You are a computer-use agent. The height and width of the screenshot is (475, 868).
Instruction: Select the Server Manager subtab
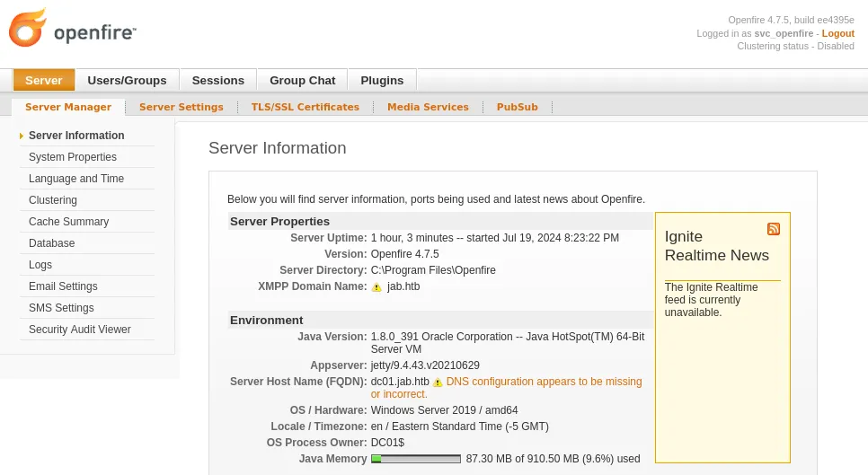click(68, 107)
